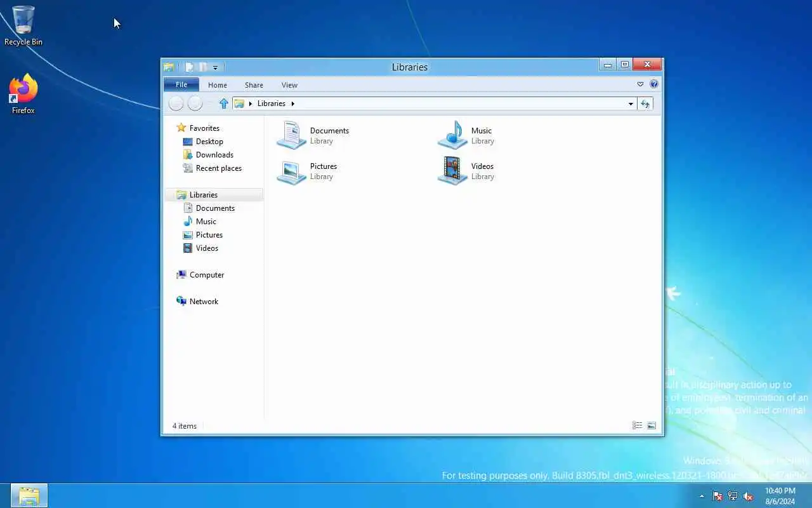
Task: Click File Explorer taskbar button
Action: tap(29, 495)
